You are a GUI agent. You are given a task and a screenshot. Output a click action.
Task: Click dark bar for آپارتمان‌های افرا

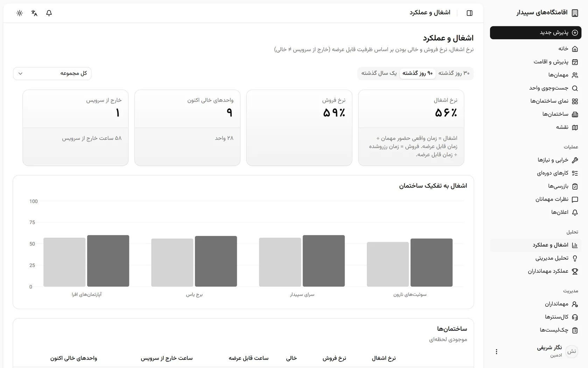[108, 261]
